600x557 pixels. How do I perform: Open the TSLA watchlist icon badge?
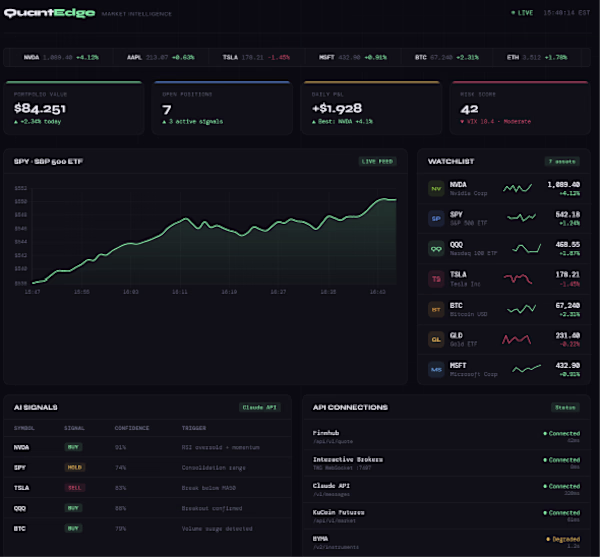(436, 279)
